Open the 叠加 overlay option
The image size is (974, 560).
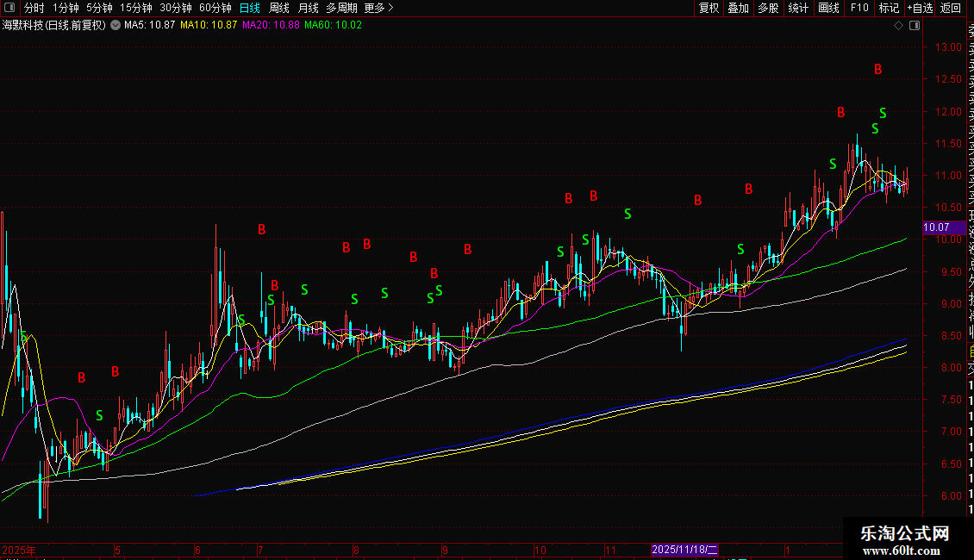[x=738, y=8]
